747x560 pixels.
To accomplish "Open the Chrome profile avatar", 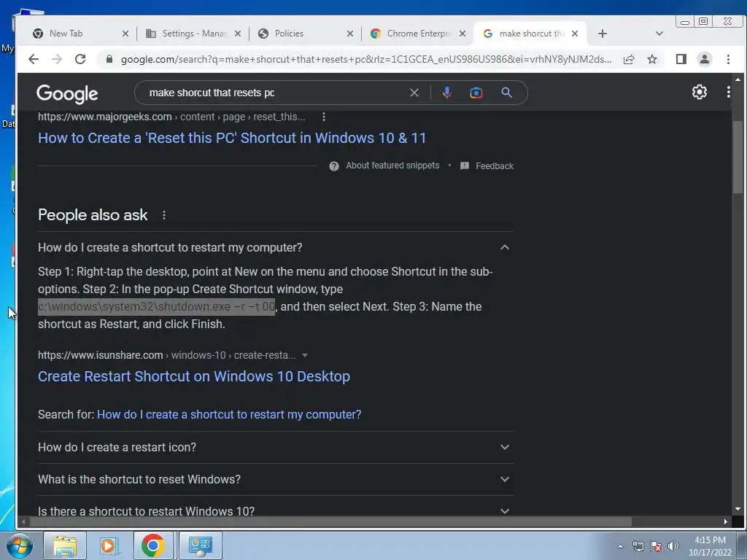I will 705,59.
